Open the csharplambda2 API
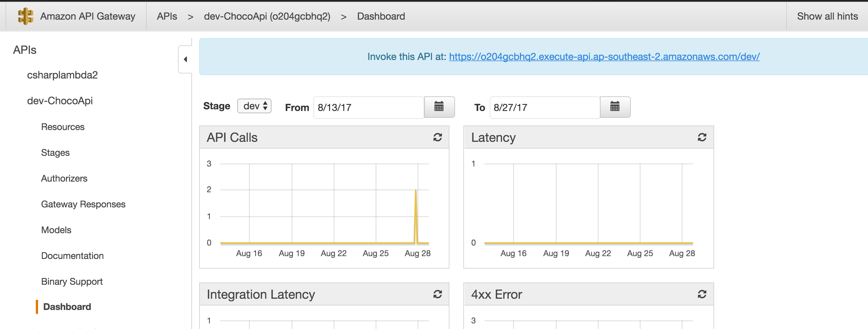This screenshot has width=868, height=329. tap(62, 75)
